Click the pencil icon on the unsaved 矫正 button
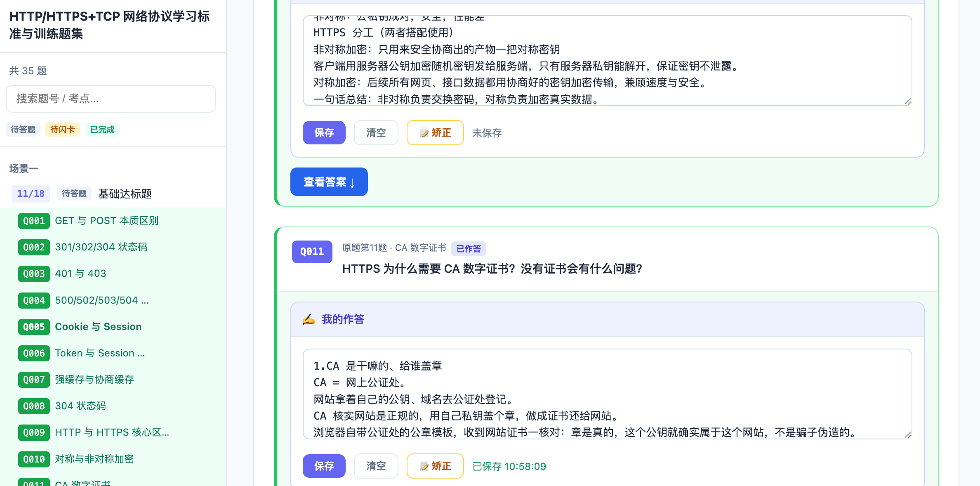Image resolution: width=980 pixels, height=486 pixels. tap(424, 133)
